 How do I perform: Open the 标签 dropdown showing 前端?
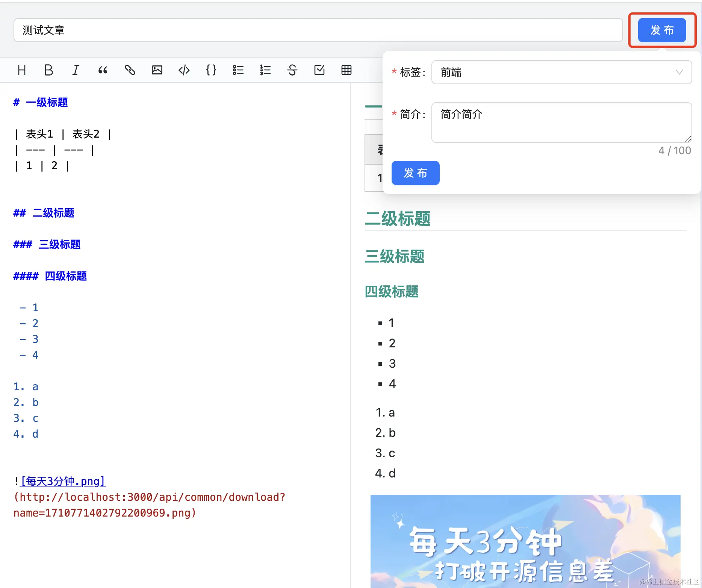561,72
